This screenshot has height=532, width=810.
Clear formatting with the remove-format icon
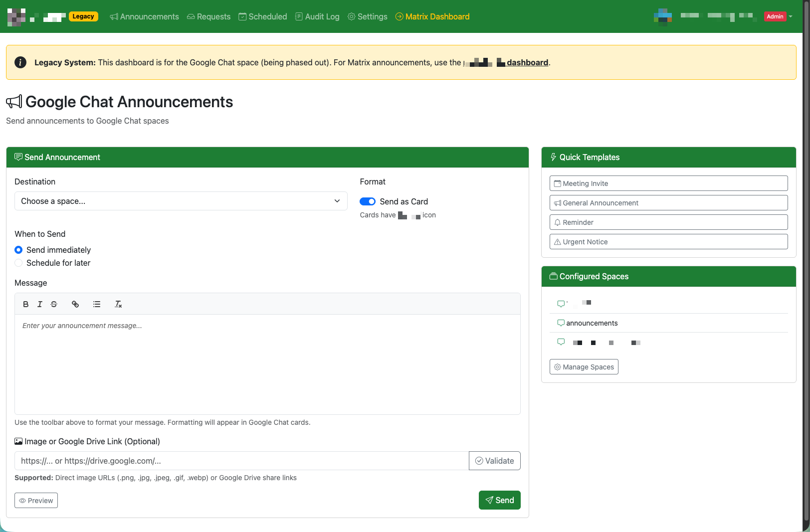click(x=118, y=304)
